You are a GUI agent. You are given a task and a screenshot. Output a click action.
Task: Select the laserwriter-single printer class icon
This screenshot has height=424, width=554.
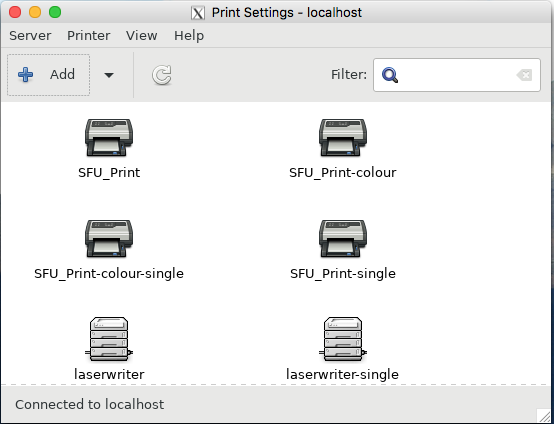[343, 339]
